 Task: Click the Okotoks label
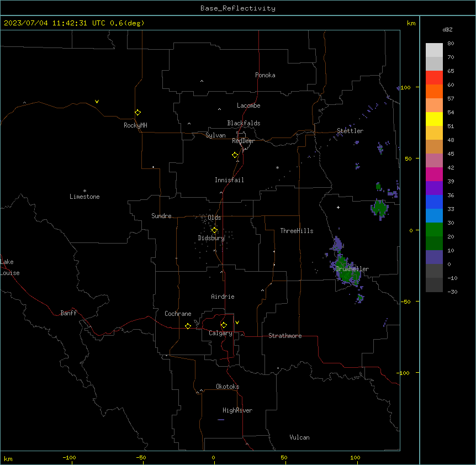pyautogui.click(x=228, y=387)
